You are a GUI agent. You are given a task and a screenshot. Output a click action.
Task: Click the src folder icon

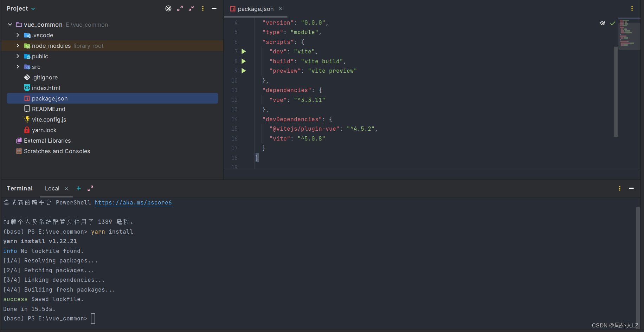coord(27,67)
